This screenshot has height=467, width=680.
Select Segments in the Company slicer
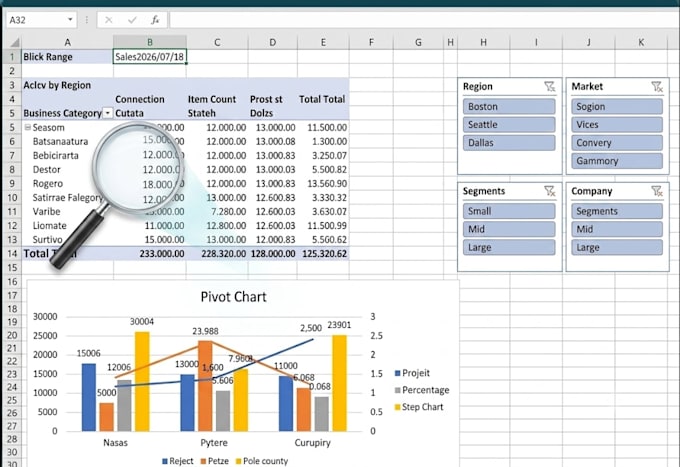click(x=617, y=211)
